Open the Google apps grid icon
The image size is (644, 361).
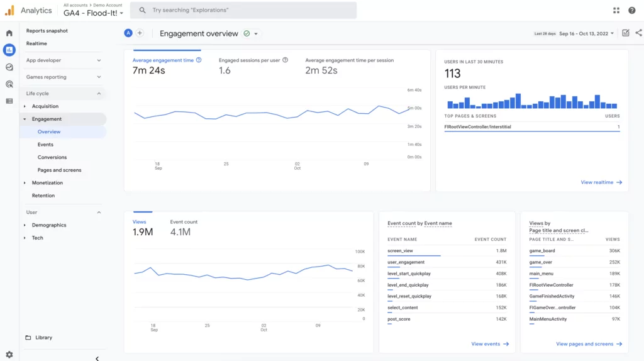coord(616,10)
